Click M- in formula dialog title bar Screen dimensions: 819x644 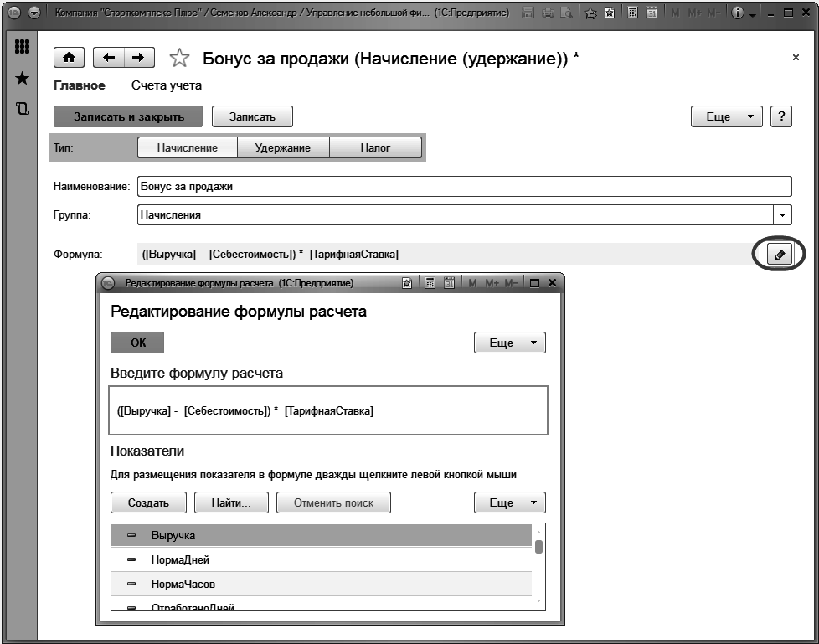pos(511,283)
